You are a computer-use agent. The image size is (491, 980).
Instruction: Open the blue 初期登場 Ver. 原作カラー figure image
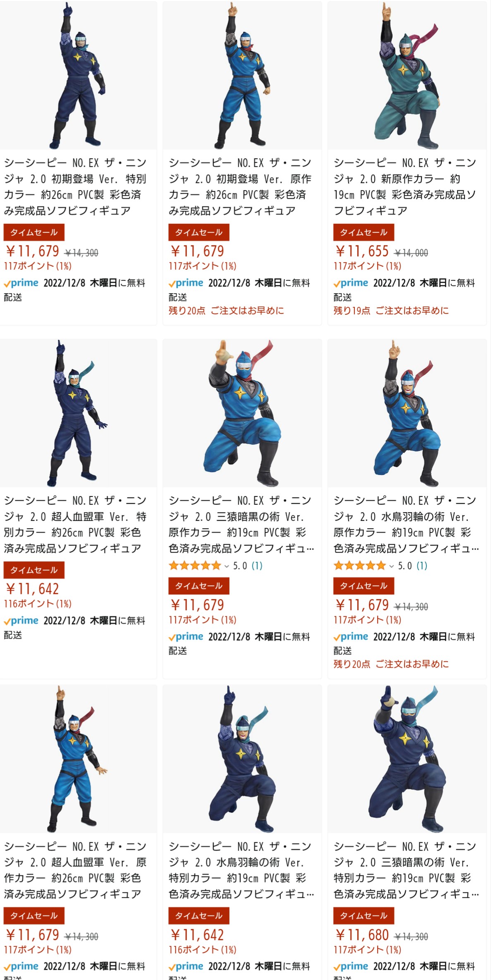tap(242, 75)
